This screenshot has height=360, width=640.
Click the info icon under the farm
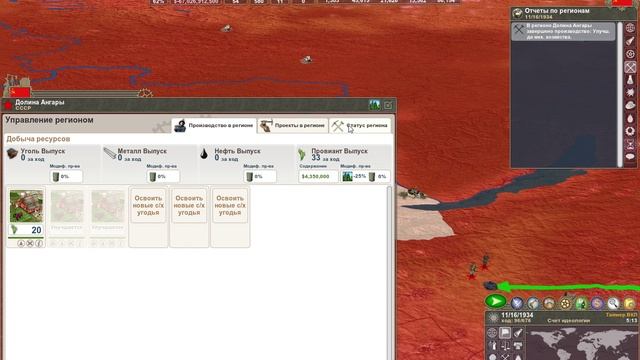click(x=39, y=243)
